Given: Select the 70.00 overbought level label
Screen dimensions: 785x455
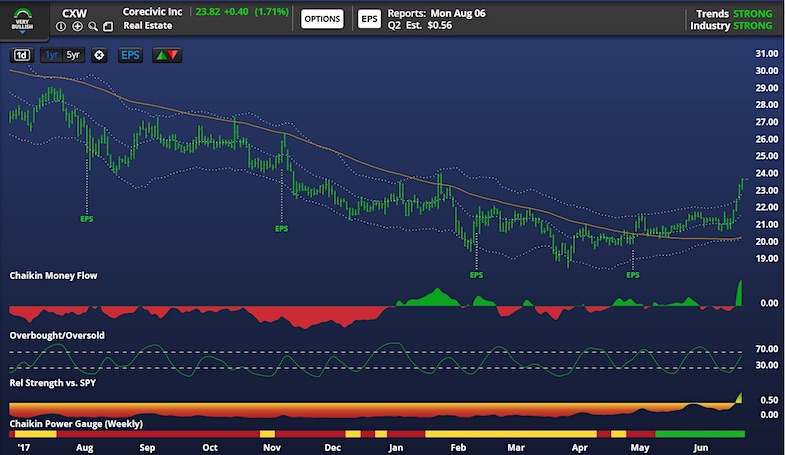Looking at the screenshot, I should 766,348.
